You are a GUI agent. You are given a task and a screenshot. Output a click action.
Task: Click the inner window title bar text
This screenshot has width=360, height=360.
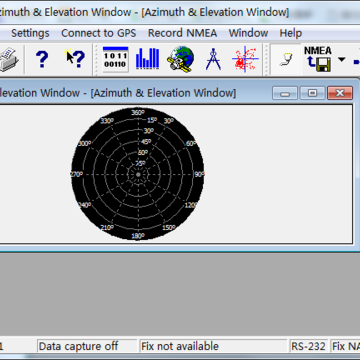118,93
